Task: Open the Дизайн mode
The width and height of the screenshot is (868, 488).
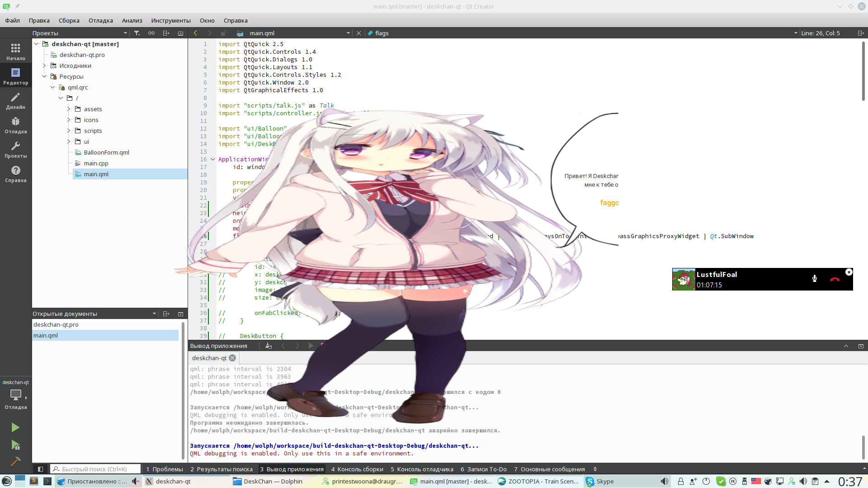Action: pos(16,100)
